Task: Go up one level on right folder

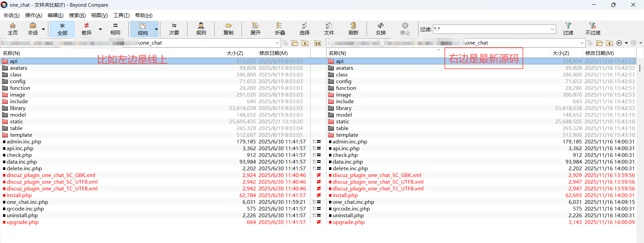Action: (609, 43)
